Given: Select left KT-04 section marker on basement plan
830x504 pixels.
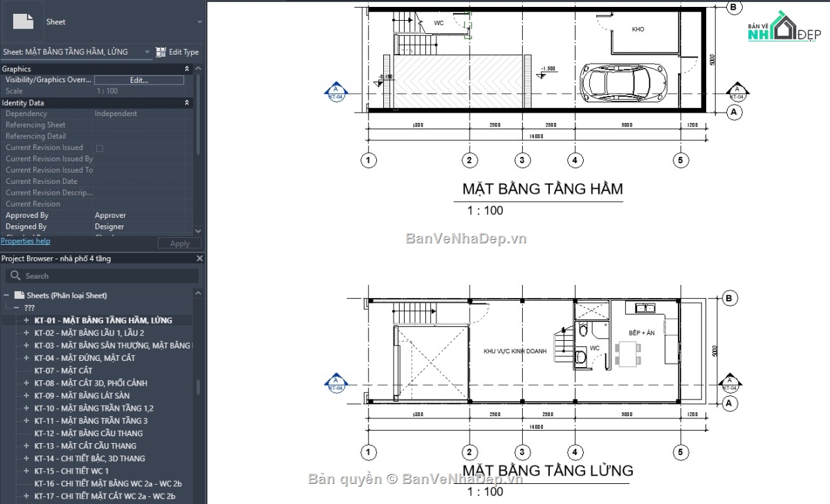Looking at the screenshot, I should (x=335, y=93).
